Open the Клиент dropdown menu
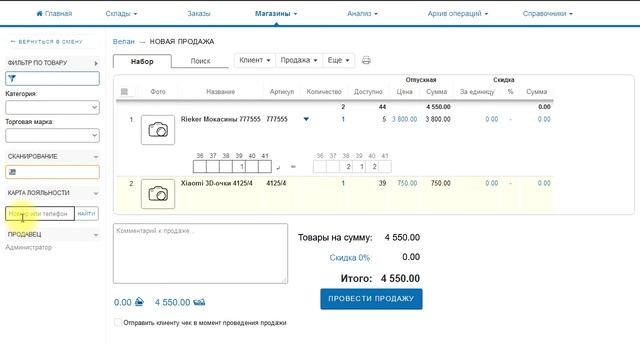Image resolution: width=640 pixels, height=360 pixels. coord(255,60)
